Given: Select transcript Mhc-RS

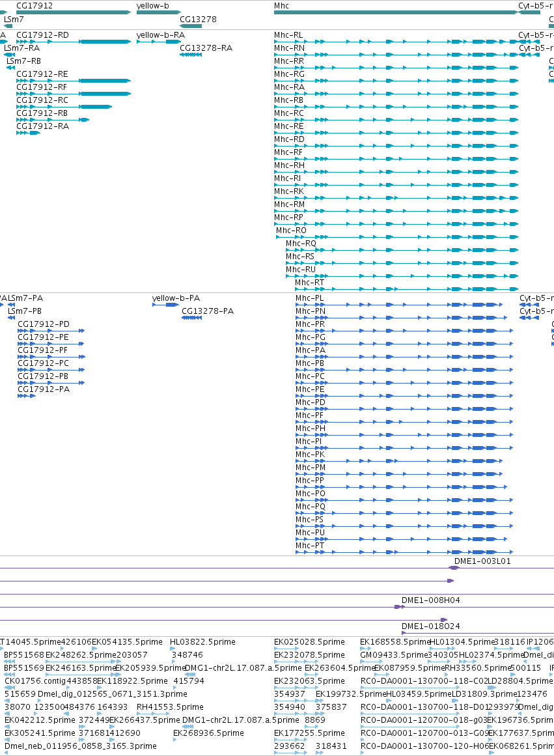Looking at the screenshot, I should [300, 257].
